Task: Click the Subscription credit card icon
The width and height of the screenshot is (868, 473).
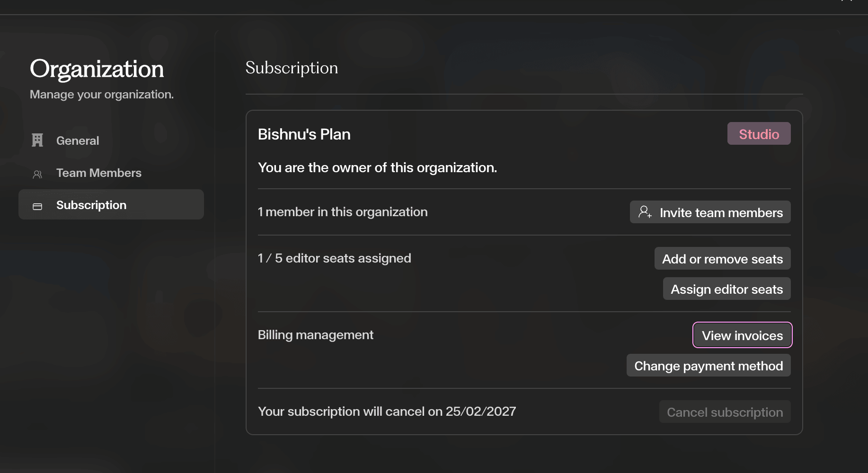Action: 37,206
